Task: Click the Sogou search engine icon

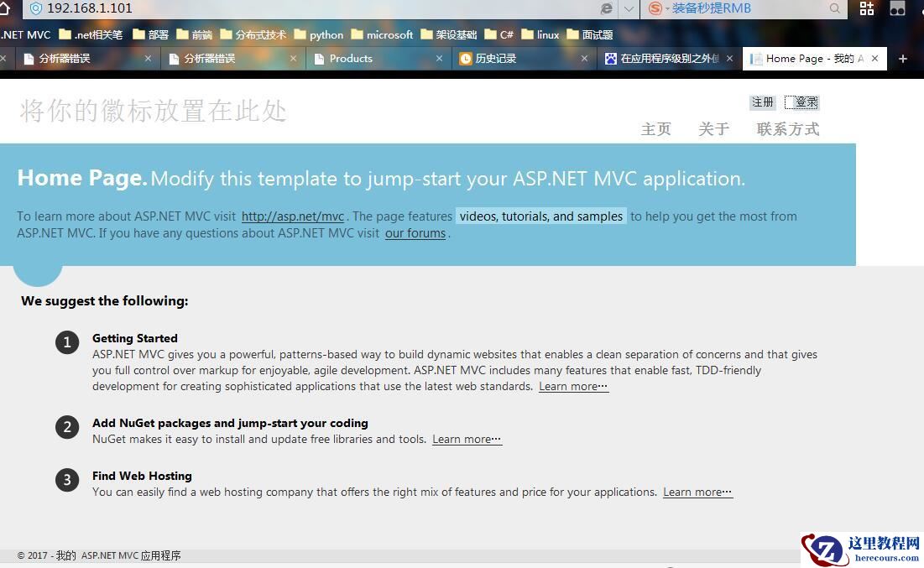Action: (655, 8)
